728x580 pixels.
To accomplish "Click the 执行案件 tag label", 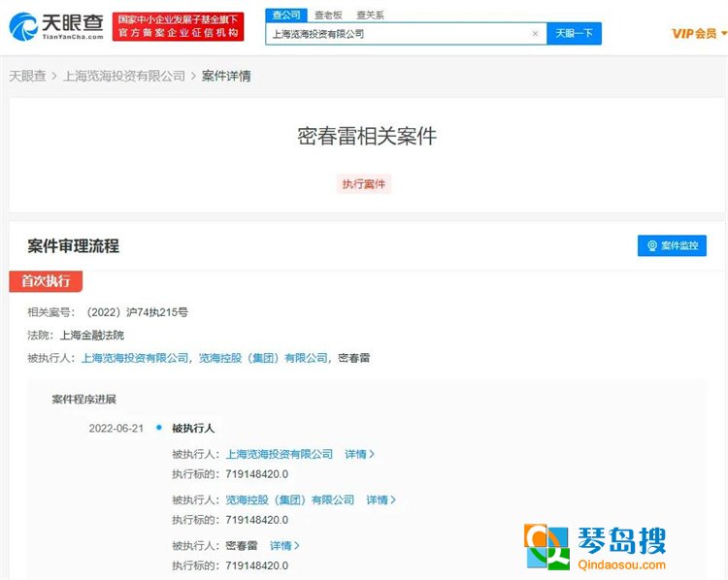I will coord(364,183).
